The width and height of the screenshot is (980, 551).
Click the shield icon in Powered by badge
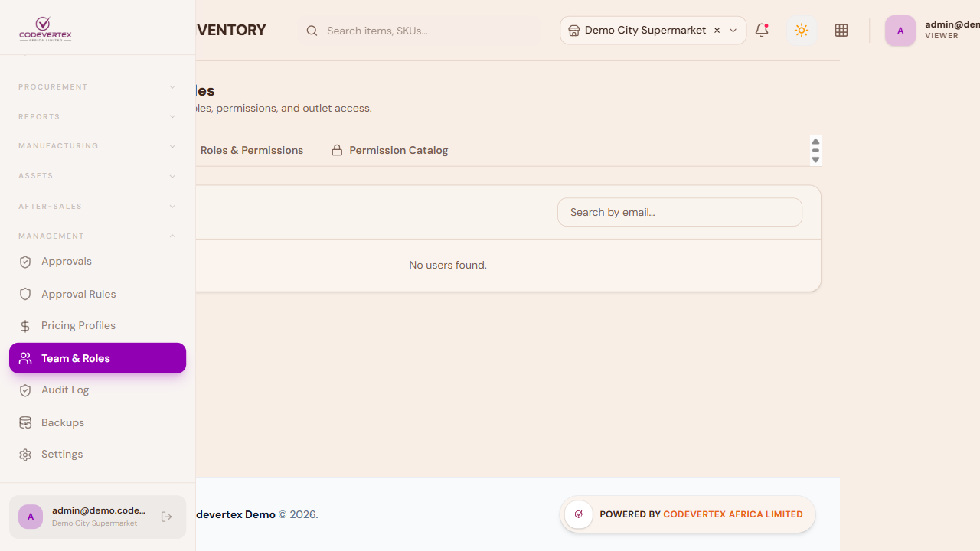click(579, 514)
